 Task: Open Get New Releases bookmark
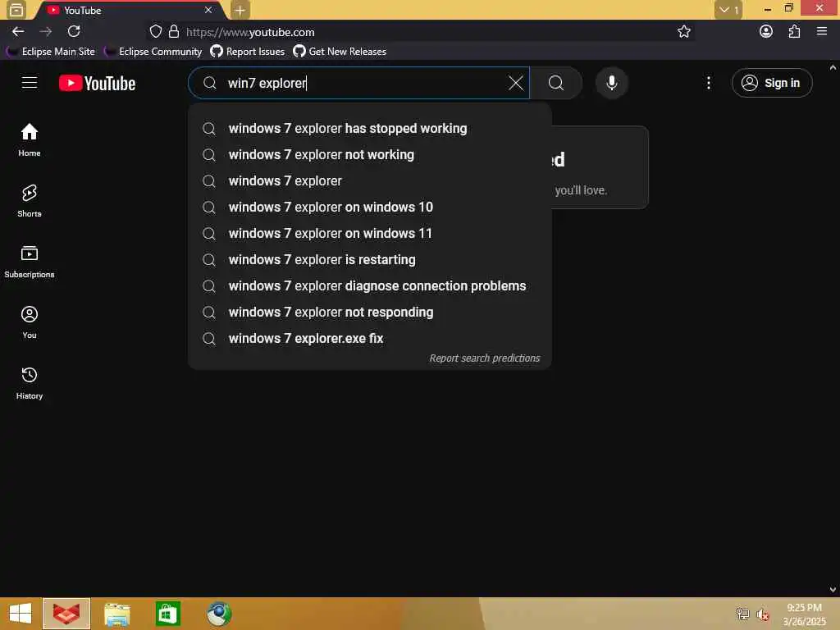coord(340,52)
